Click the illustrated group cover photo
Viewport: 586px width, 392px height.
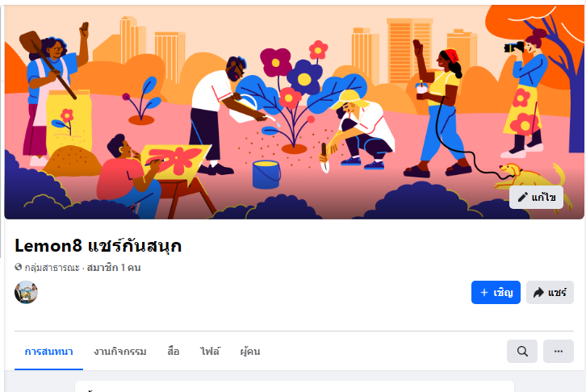coord(294,112)
